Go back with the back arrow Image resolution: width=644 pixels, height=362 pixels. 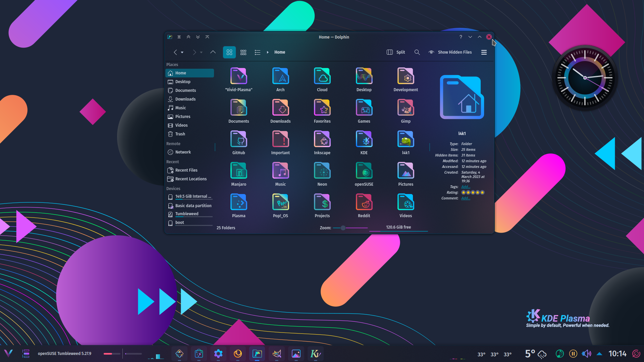pyautogui.click(x=175, y=52)
